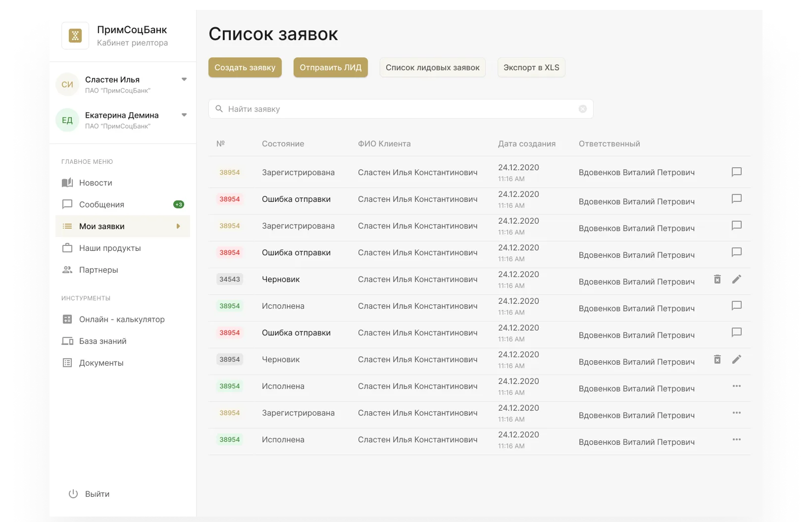The height and width of the screenshot is (522, 812).
Task: Sort by Дата создания column header
Action: [526, 143]
